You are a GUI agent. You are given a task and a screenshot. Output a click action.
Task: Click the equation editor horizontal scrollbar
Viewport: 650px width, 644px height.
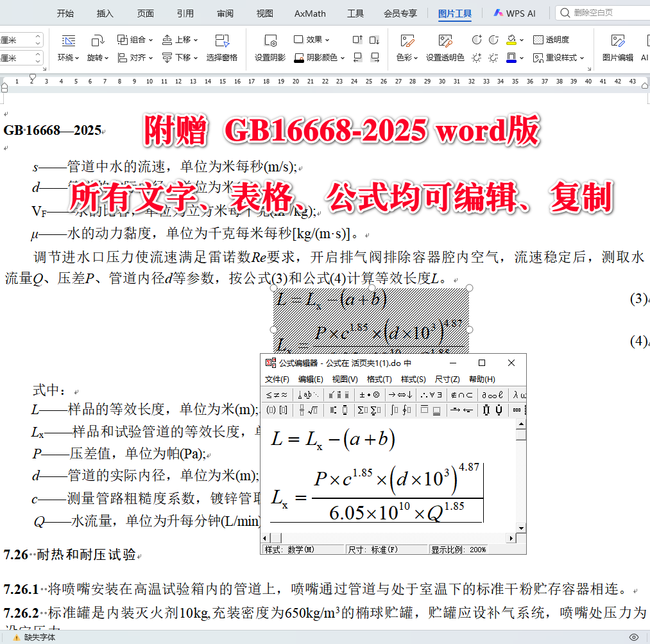[385, 538]
